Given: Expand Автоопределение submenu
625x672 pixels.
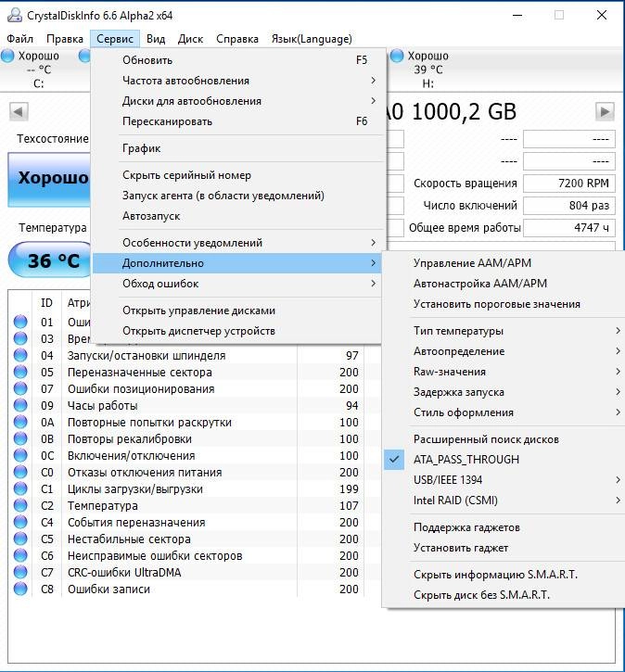Looking at the screenshot, I should pos(504,351).
